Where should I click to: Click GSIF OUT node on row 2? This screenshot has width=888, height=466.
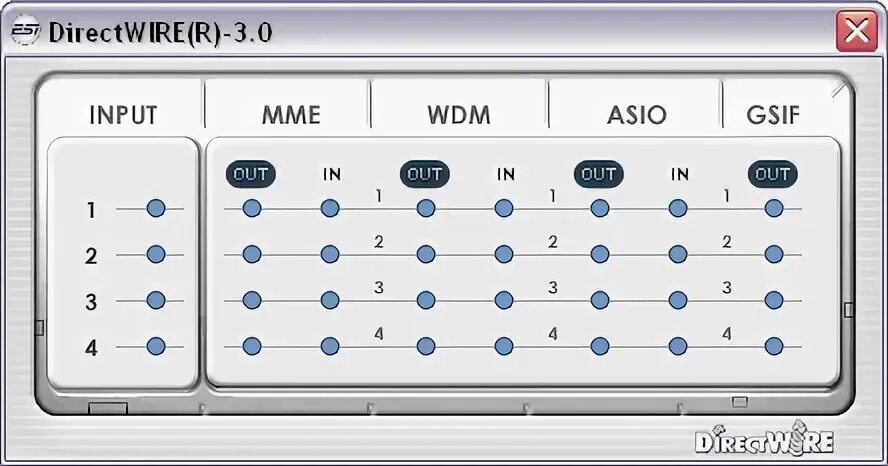click(x=774, y=254)
